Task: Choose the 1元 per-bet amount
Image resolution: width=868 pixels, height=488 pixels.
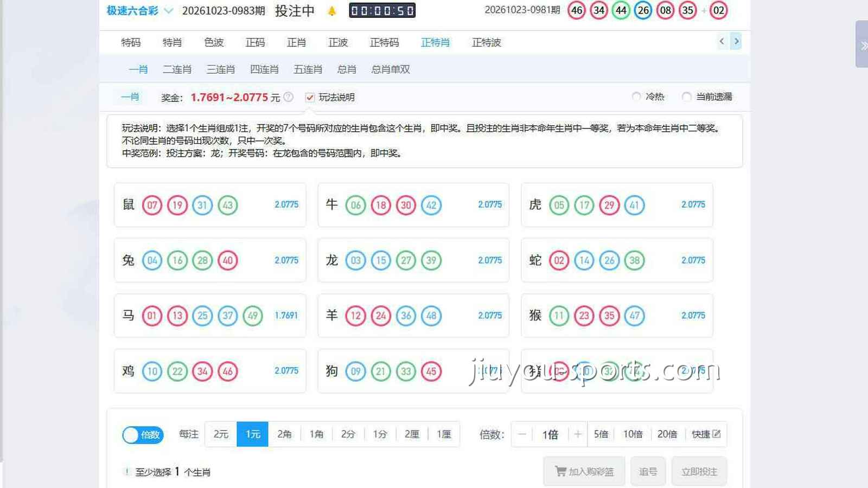Action: click(253, 434)
